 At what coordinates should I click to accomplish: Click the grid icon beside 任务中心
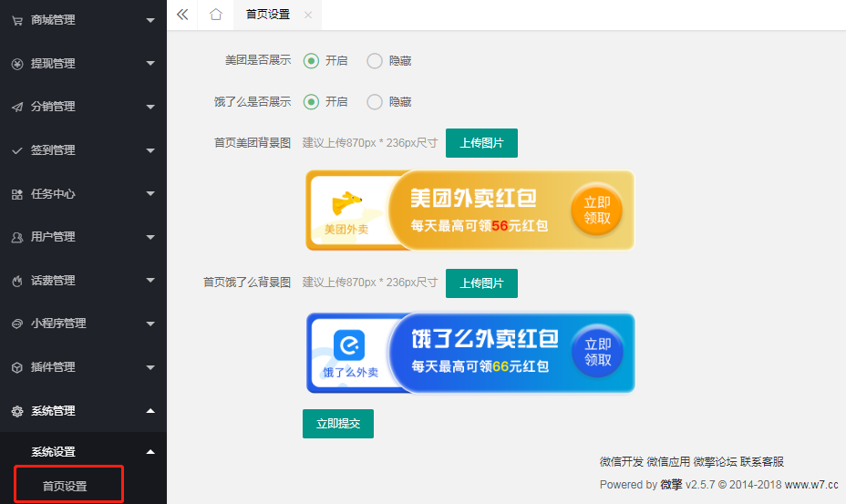pos(17,194)
